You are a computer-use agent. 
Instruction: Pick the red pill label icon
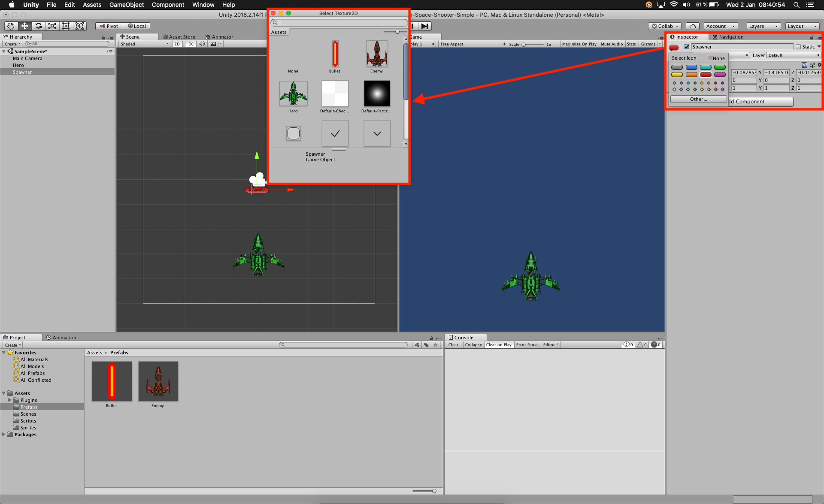click(x=706, y=75)
